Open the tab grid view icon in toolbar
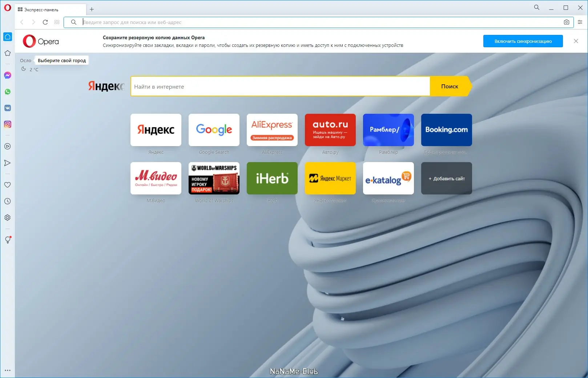Image resolution: width=588 pixels, height=378 pixels. coord(57,22)
